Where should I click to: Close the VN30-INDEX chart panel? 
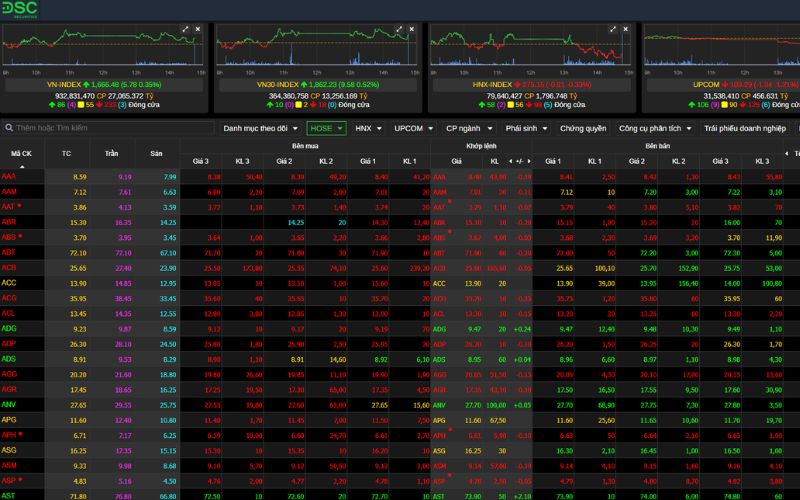(x=412, y=30)
